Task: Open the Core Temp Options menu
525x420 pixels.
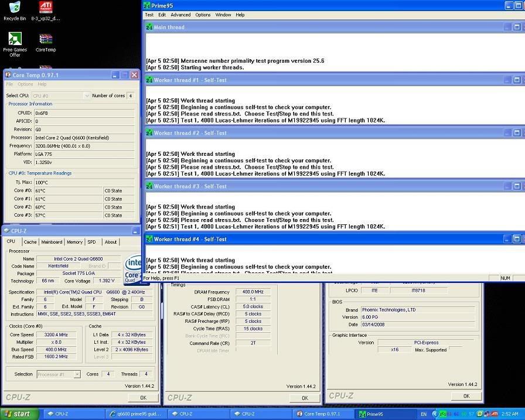Action: 25,84
